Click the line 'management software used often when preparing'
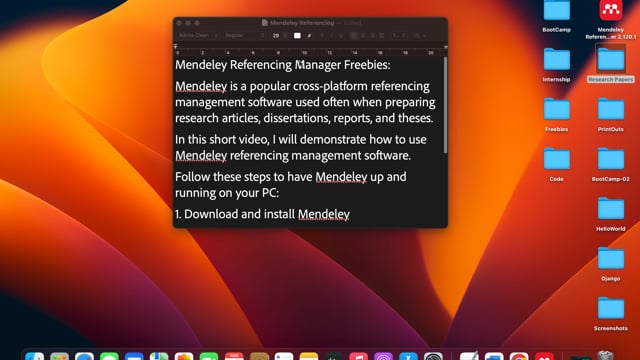640x360 pixels. 305,102
